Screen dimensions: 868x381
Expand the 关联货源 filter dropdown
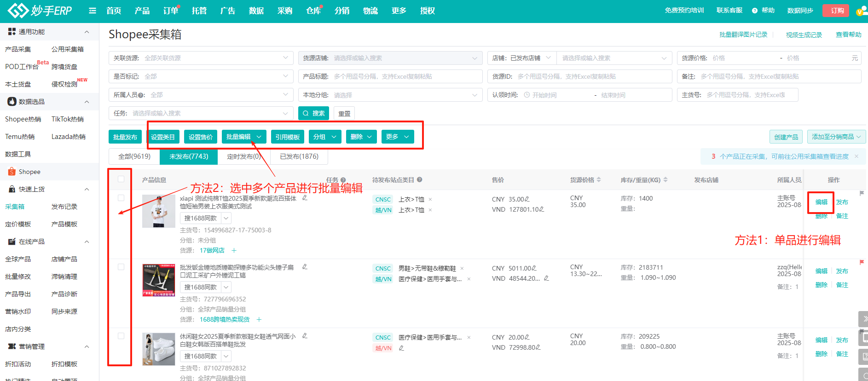coord(285,58)
